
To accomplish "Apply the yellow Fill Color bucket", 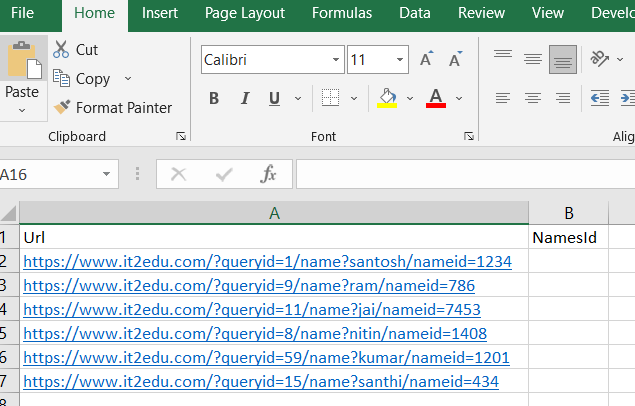I will tap(388, 98).
